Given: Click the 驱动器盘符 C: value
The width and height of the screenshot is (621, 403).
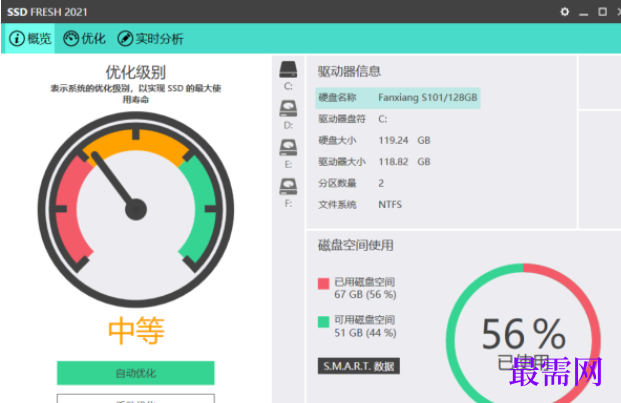Looking at the screenshot, I should (383, 119).
